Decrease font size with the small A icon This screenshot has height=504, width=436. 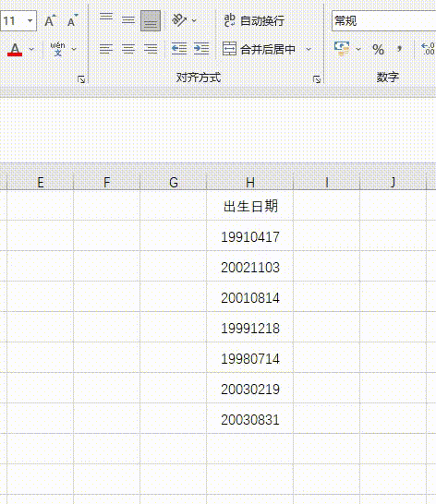point(72,21)
